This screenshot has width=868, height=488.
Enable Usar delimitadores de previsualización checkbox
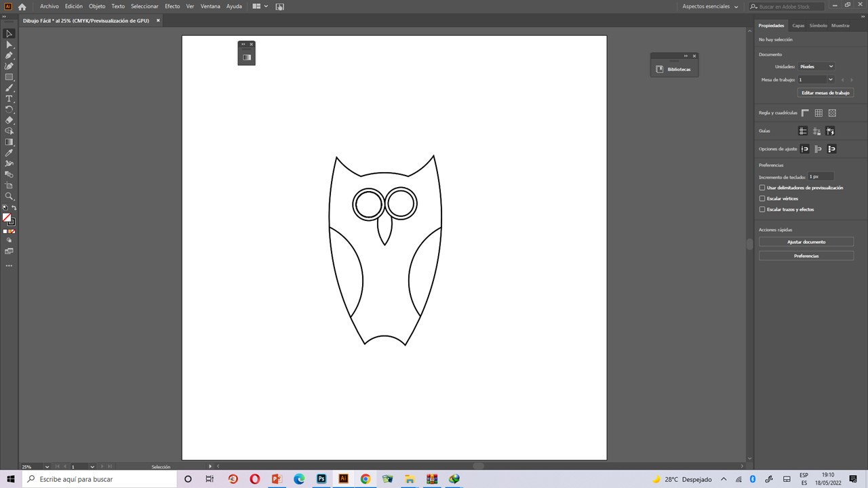point(762,188)
